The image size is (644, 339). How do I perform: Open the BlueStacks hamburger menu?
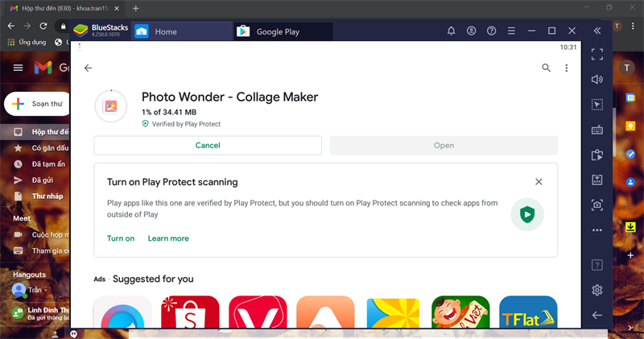pos(510,31)
